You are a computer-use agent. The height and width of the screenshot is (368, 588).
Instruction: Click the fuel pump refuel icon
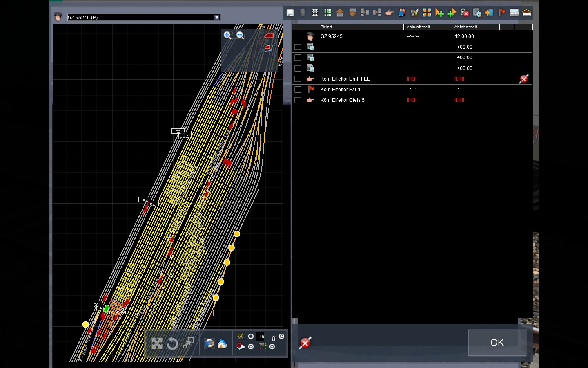(414, 13)
